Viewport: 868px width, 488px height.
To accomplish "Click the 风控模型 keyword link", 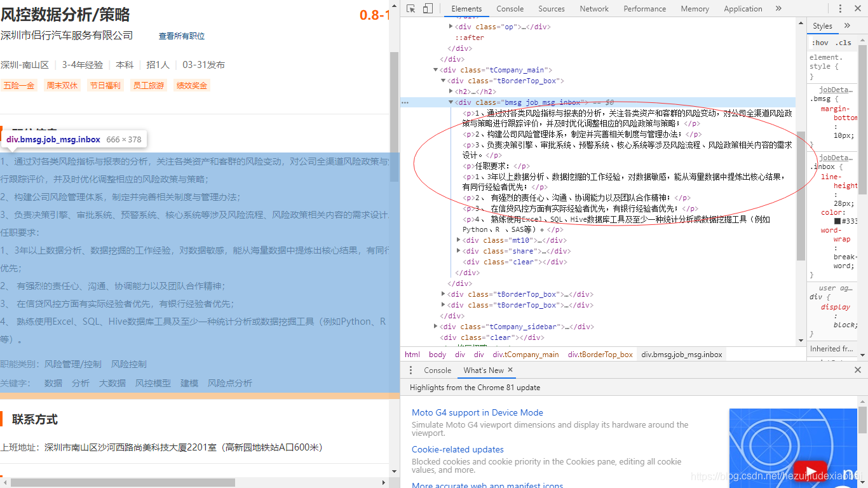I will (x=153, y=383).
